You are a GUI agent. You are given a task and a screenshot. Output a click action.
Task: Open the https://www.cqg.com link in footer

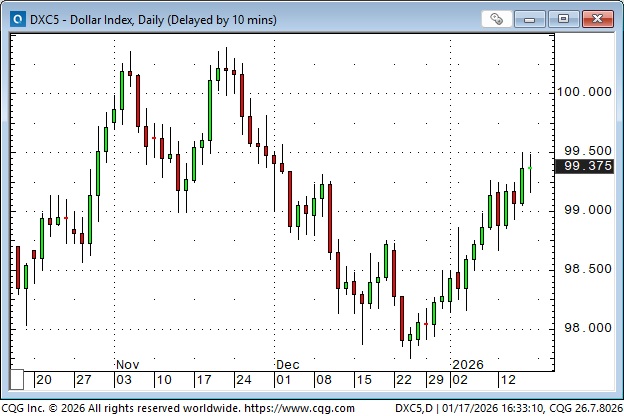click(x=297, y=408)
